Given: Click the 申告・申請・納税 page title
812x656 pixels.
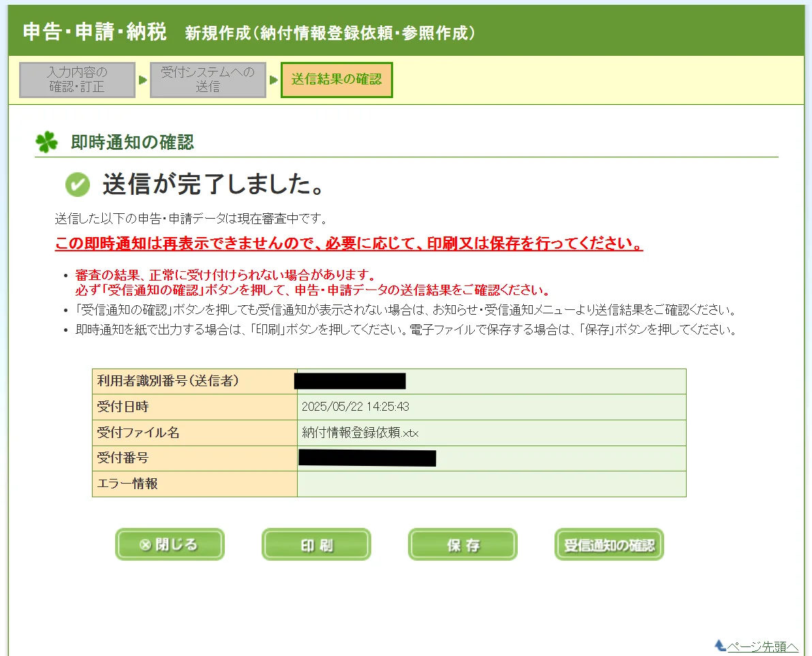Looking at the screenshot, I should click(x=95, y=32).
